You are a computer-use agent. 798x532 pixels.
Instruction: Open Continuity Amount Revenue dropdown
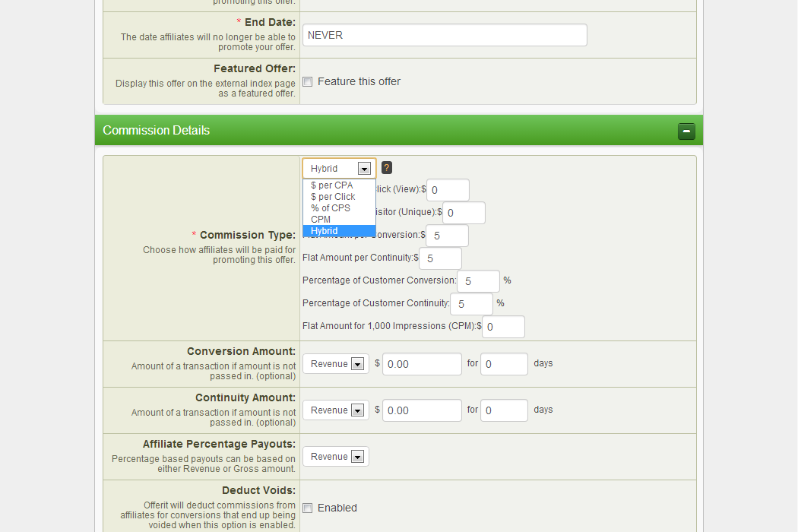[x=336, y=410]
